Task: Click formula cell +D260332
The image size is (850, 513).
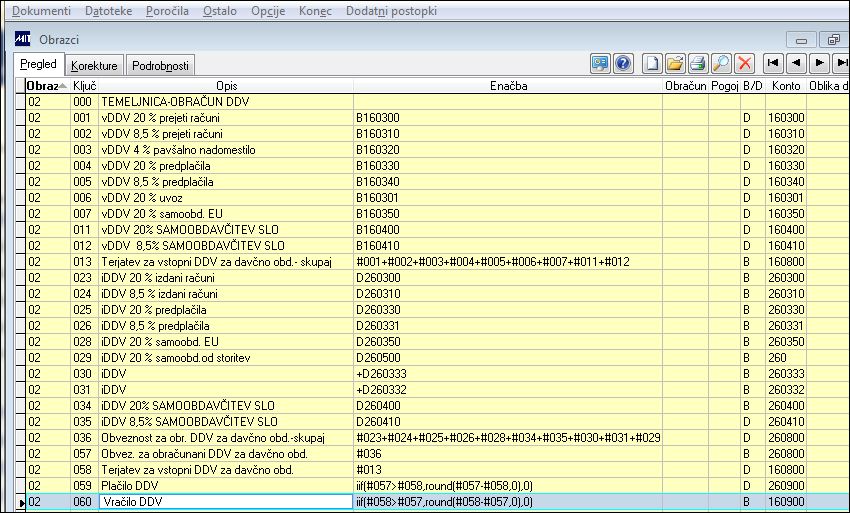Action: [x=508, y=389]
